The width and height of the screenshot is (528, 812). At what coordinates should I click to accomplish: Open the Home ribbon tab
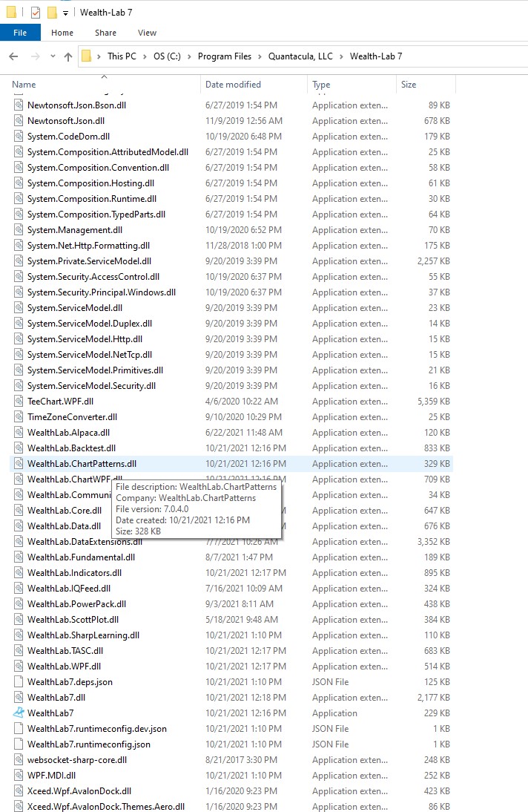click(62, 33)
